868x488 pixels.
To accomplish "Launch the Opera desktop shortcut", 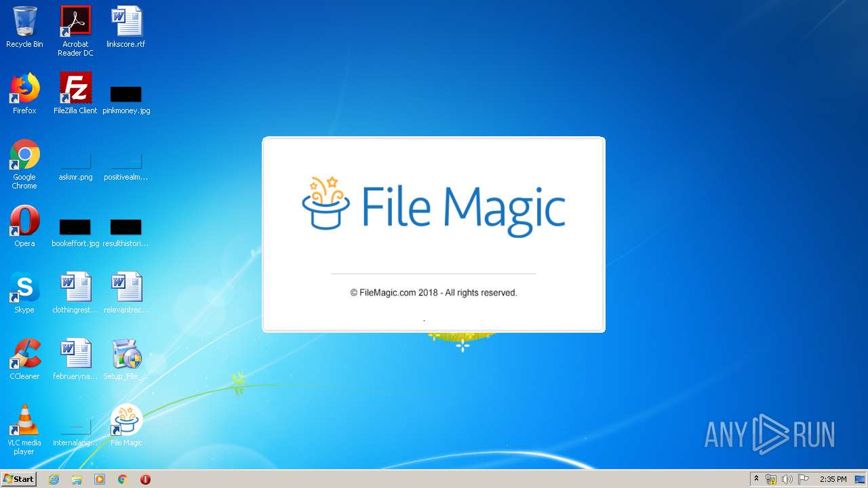I will point(24,226).
